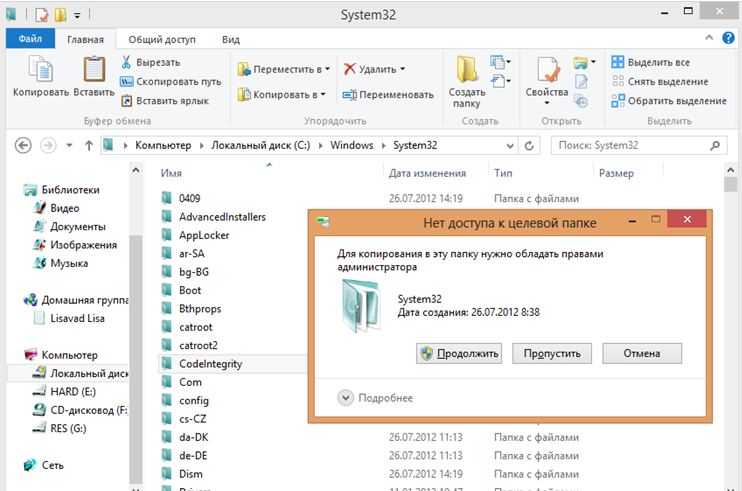Click the Paste clipboard icon

point(94,70)
